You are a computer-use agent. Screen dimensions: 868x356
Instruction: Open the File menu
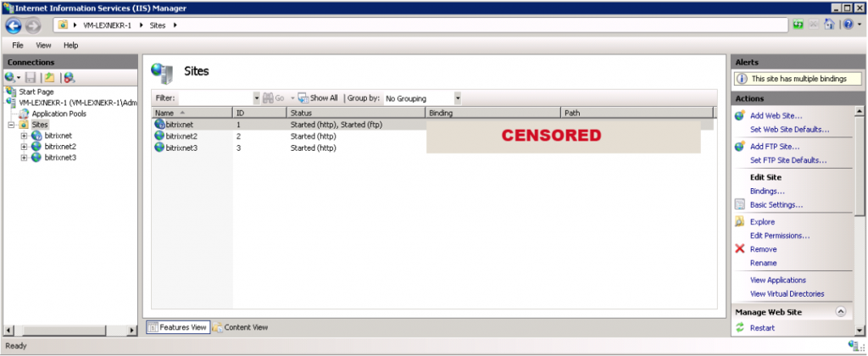(18, 46)
